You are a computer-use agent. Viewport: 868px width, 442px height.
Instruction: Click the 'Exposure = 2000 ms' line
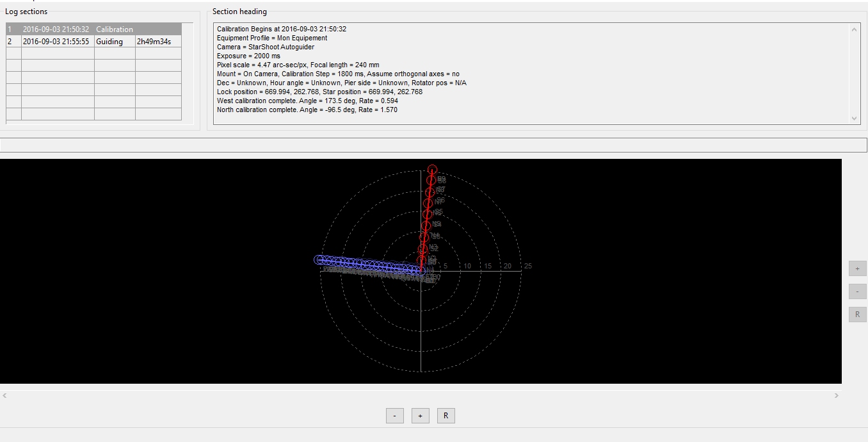tap(248, 56)
